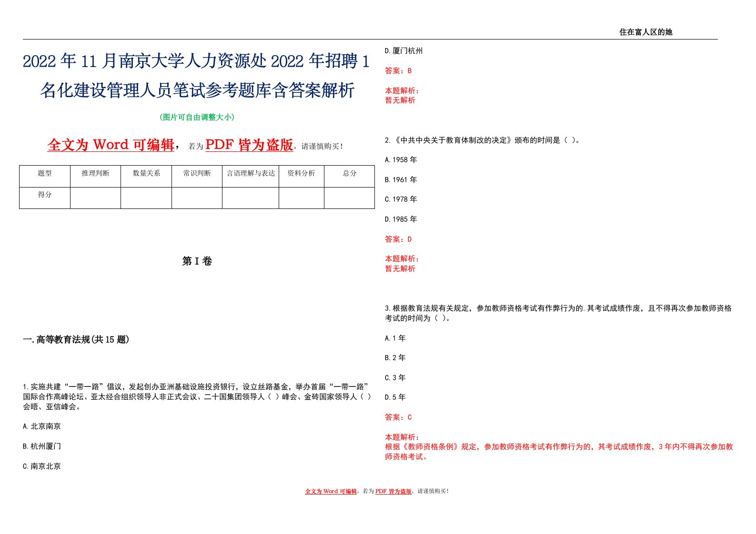
Task: Click the explanation starting 根据《教师资格条例》规定
Action: 559,452
